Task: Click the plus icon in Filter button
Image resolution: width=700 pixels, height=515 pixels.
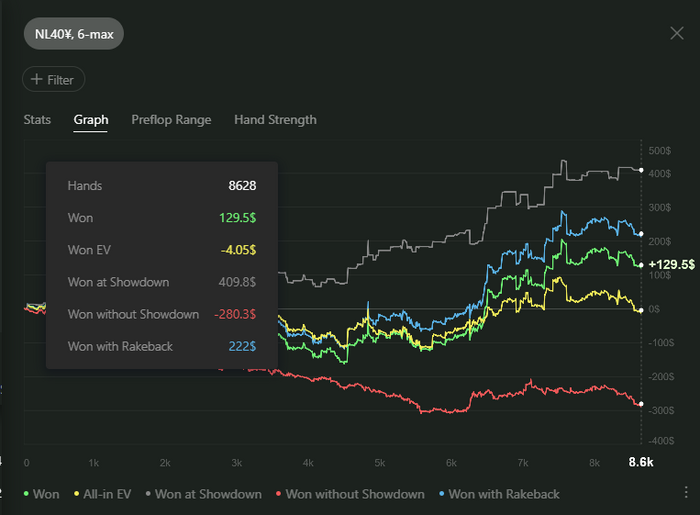Action: click(37, 79)
